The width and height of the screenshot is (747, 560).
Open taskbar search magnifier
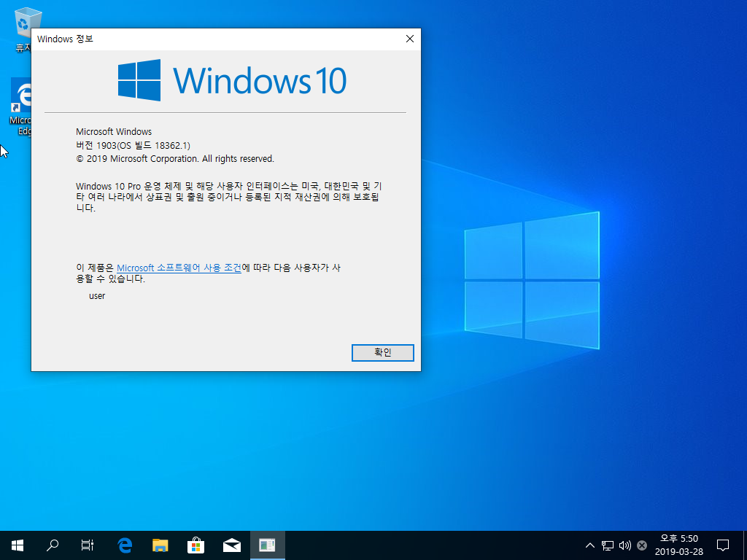pyautogui.click(x=53, y=545)
